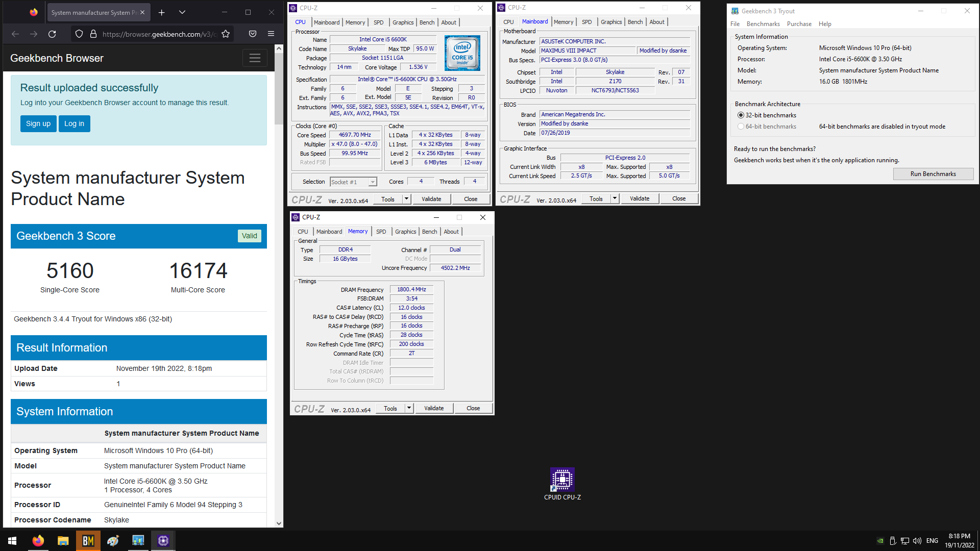This screenshot has height=551, width=980.
Task: Click the Firefox taskbar icon
Action: pyautogui.click(x=38, y=541)
